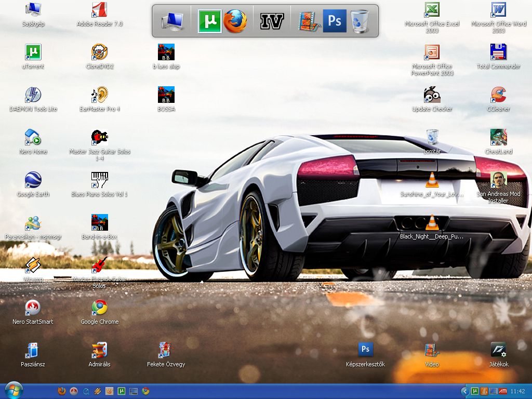Open the uTorrent system tray icon
This screenshot has width=532, height=399.
(x=475, y=392)
